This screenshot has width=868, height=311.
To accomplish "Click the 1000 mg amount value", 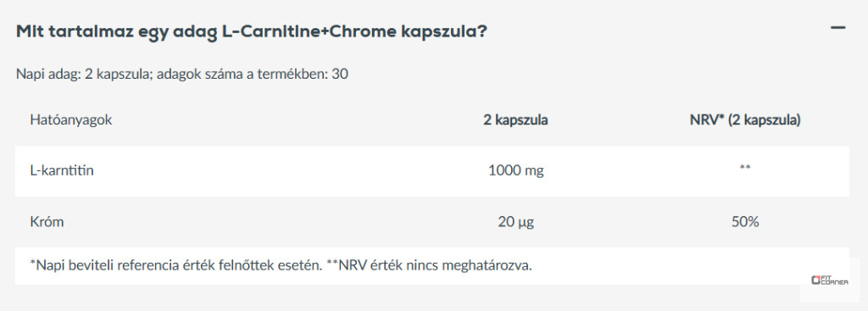I will click(x=516, y=171).
